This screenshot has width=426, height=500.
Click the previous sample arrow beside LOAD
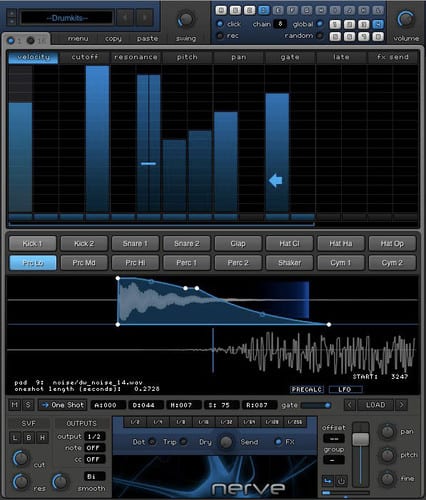[x=349, y=405]
